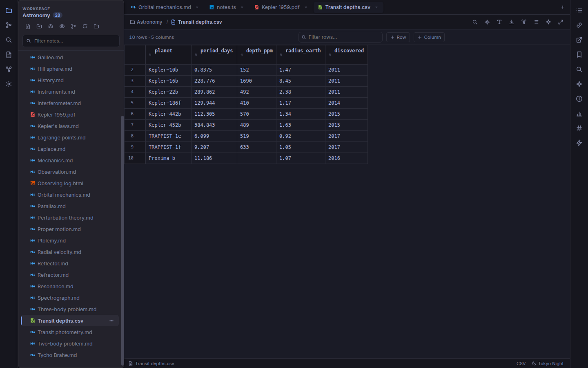
Task: Create a new folder in the workspace toolbar
Action: click(39, 26)
